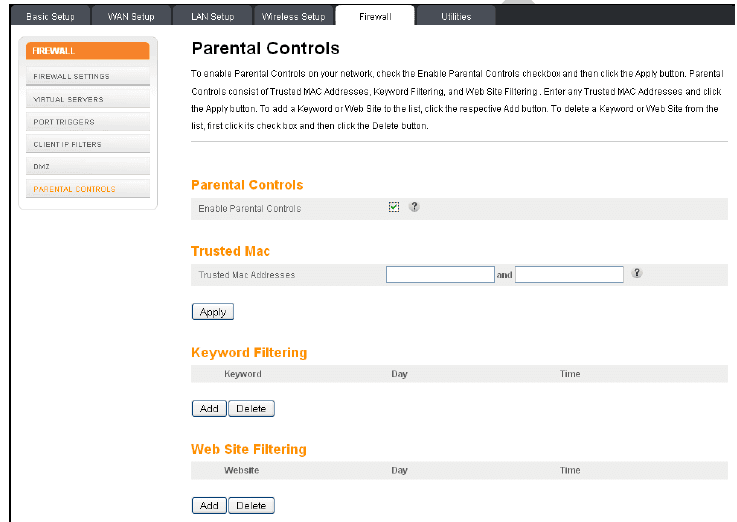This screenshot has height=522, width=737.
Task: Click help icon next to Trusted Mac fields
Action: tap(637, 273)
